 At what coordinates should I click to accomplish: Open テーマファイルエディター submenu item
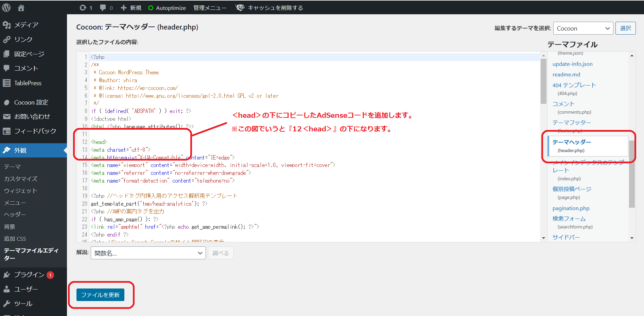pos(31,254)
